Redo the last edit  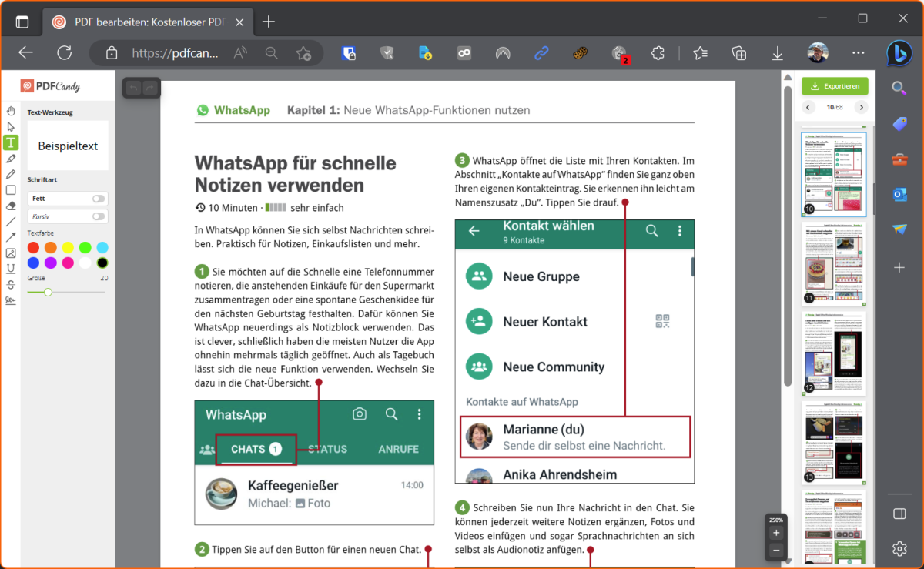click(x=149, y=88)
